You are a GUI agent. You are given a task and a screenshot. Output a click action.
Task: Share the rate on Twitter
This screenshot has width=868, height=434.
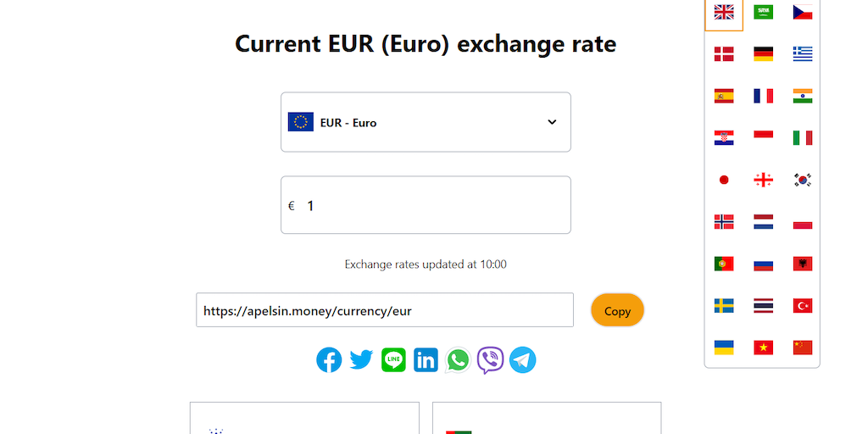pyautogui.click(x=361, y=360)
